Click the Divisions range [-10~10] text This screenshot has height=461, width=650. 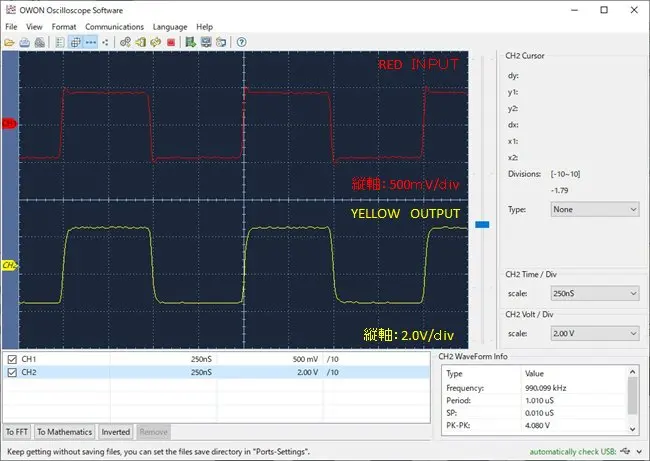[x=565, y=174]
